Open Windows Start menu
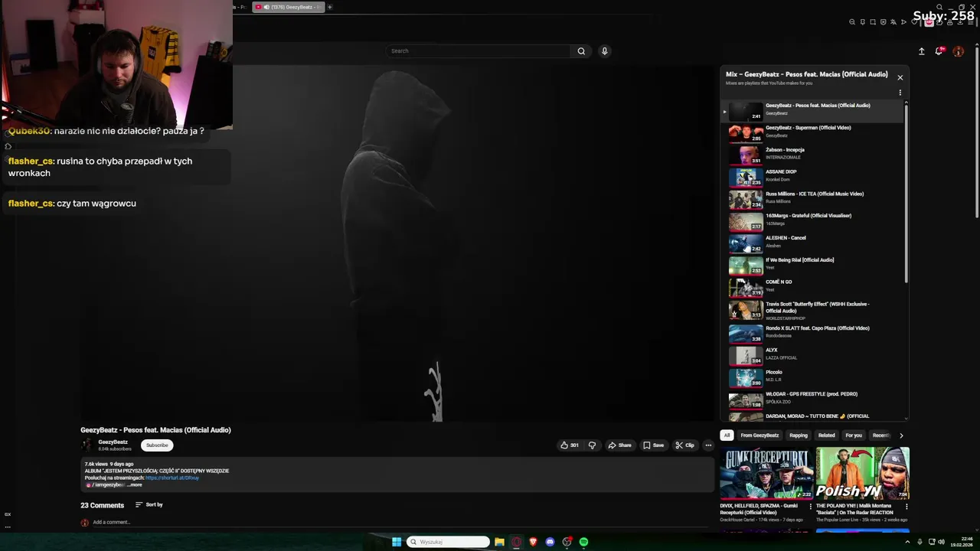Image resolution: width=980 pixels, height=551 pixels. (x=397, y=542)
